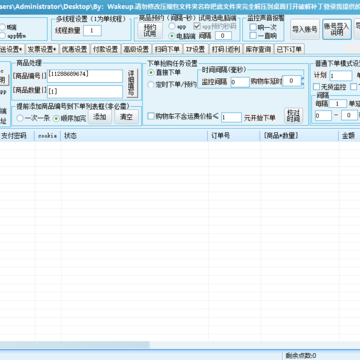
Task: Click the cookie column header
Action: click(x=48, y=136)
